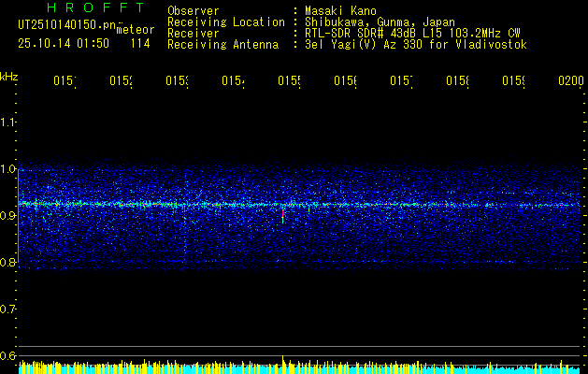588x374 pixels.
Task: Click the 0155 time marker
Action: (290, 80)
